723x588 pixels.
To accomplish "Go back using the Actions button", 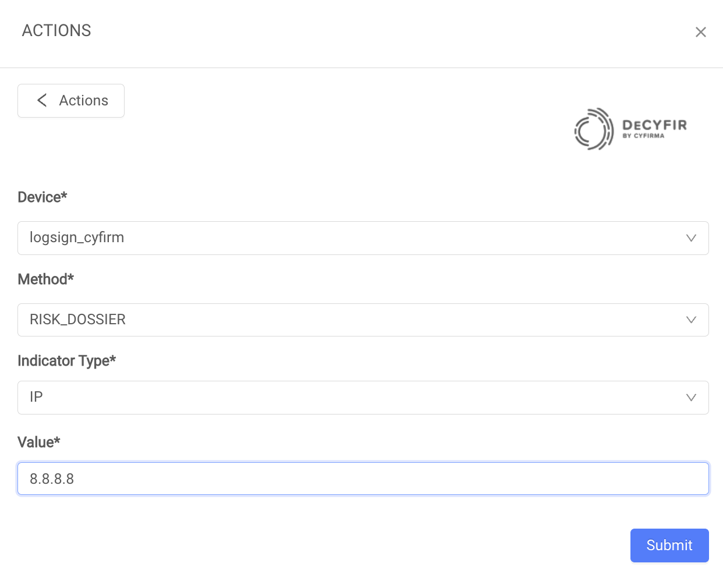I will coord(71,100).
